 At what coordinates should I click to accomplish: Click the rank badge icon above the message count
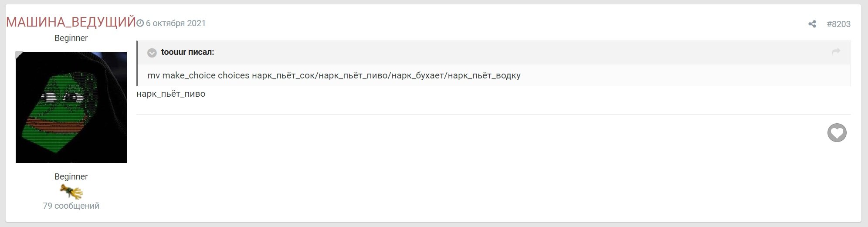click(71, 191)
